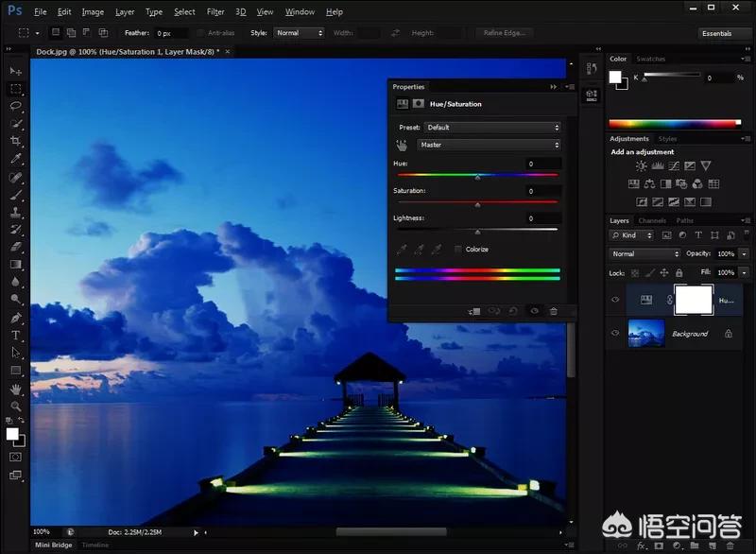Image resolution: width=756 pixels, height=554 pixels.
Task: Open the Preset dropdown
Action: click(491, 127)
